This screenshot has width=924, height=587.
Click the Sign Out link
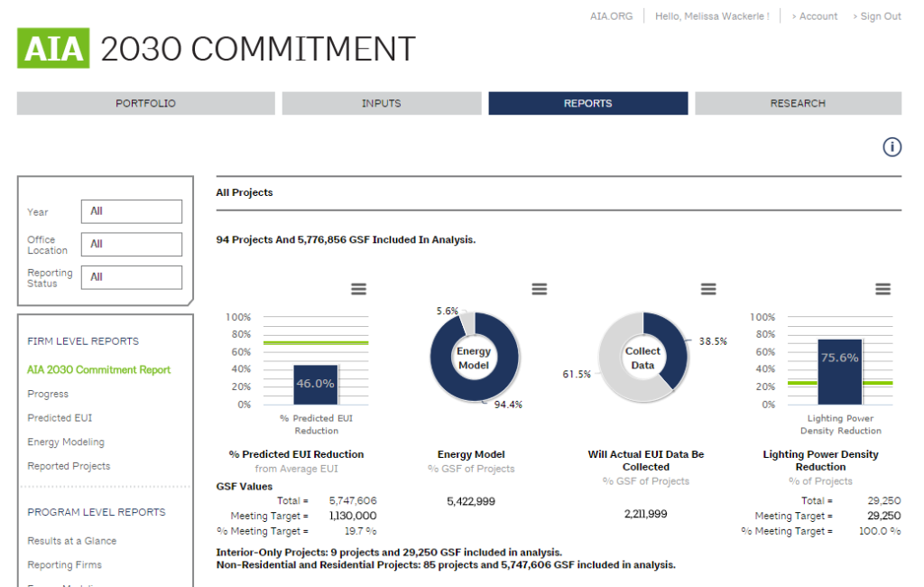(880, 16)
